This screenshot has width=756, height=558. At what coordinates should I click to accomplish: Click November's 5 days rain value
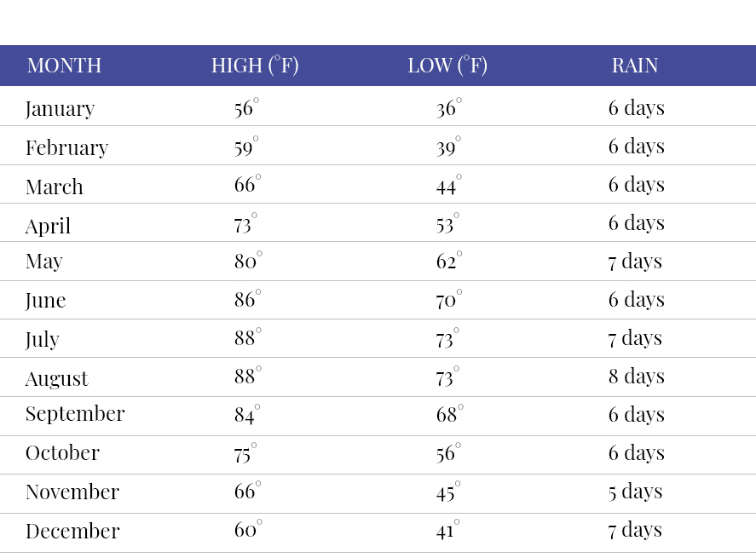tap(635, 492)
